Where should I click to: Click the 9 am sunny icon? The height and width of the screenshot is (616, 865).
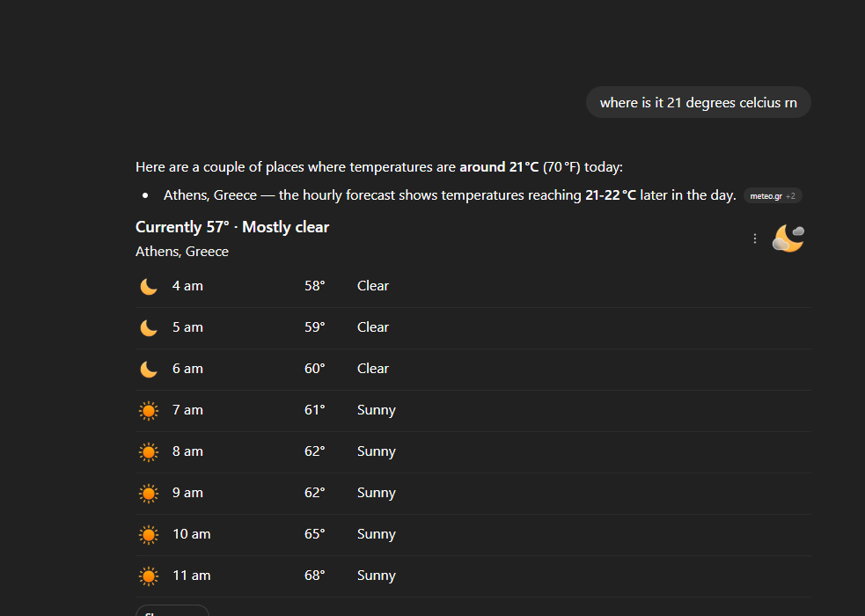[149, 493]
